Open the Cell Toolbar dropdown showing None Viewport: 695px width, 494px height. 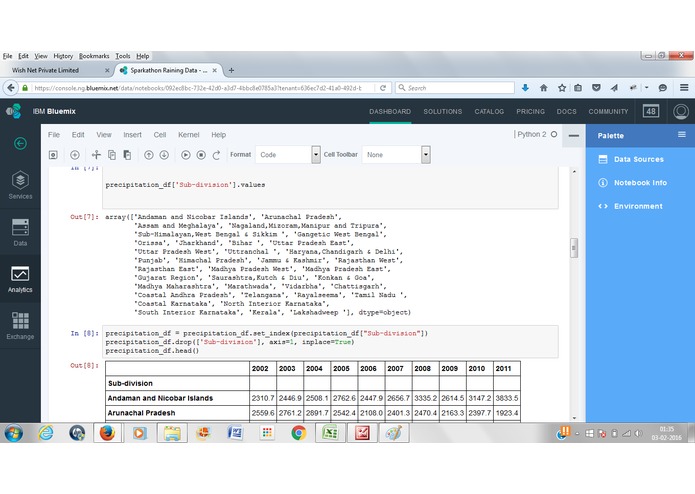tap(396, 155)
